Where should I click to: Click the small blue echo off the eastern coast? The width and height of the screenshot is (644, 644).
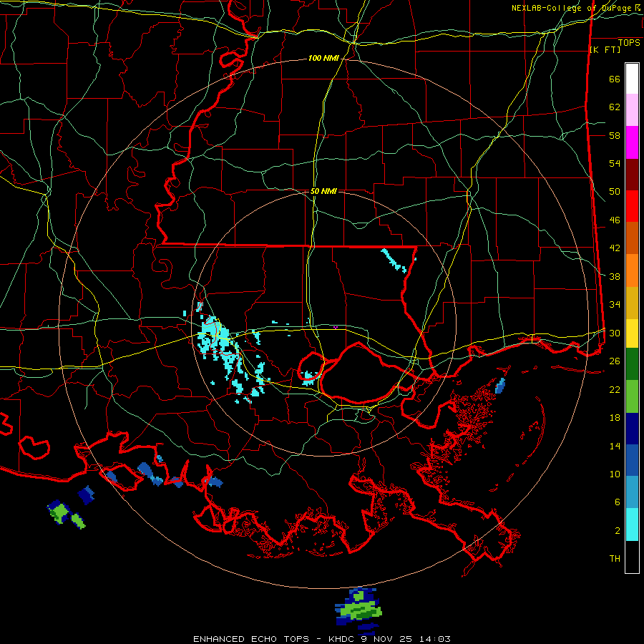click(x=500, y=386)
